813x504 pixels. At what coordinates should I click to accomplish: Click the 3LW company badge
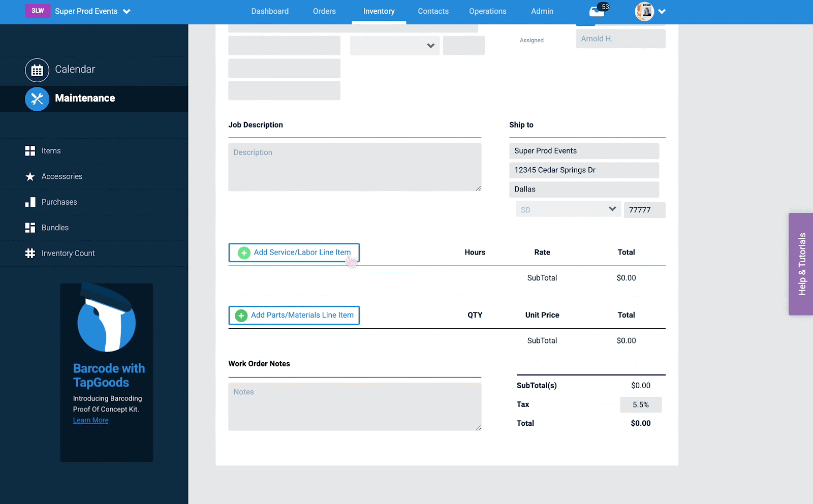[38, 10]
